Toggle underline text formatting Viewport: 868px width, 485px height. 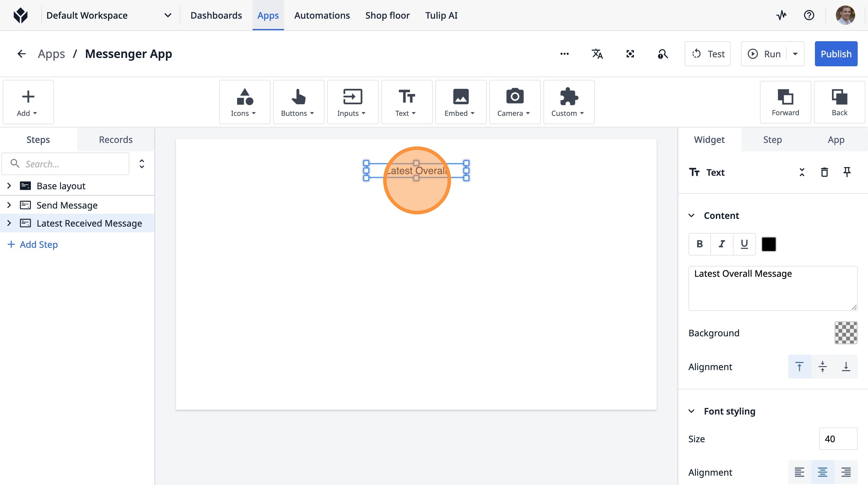pos(744,244)
